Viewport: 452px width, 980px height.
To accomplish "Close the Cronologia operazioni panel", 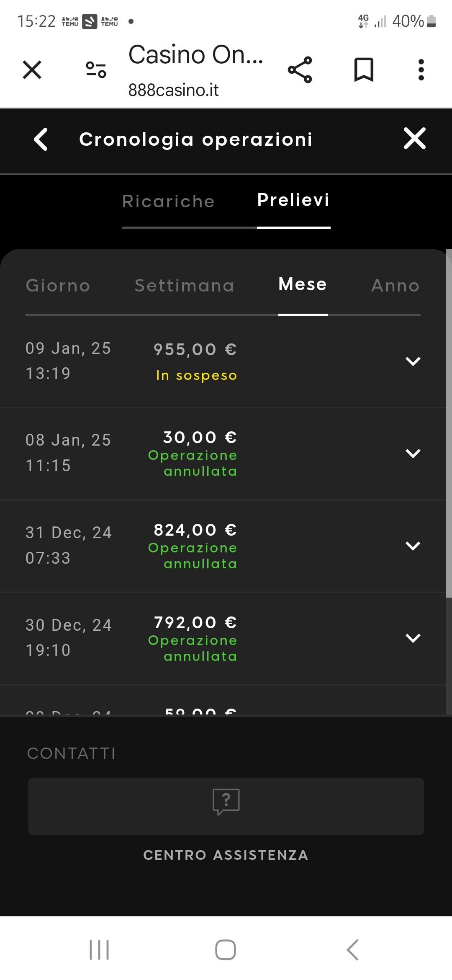I will pos(414,139).
